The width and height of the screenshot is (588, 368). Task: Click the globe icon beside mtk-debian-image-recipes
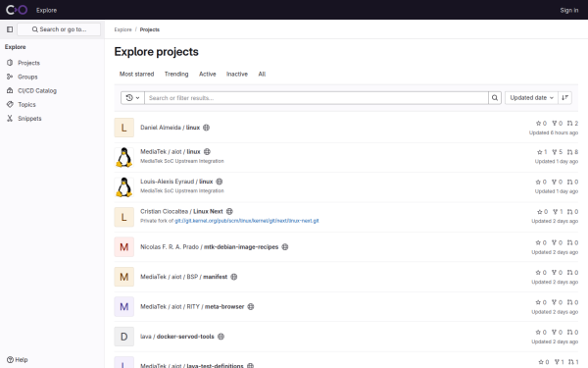pyautogui.click(x=285, y=247)
